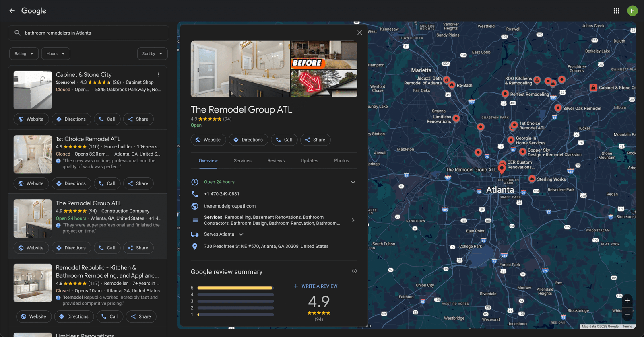Screen dimensions: 644x337
Task: Click the clock icon beside Open 24 hours
Action: [x=195, y=182]
